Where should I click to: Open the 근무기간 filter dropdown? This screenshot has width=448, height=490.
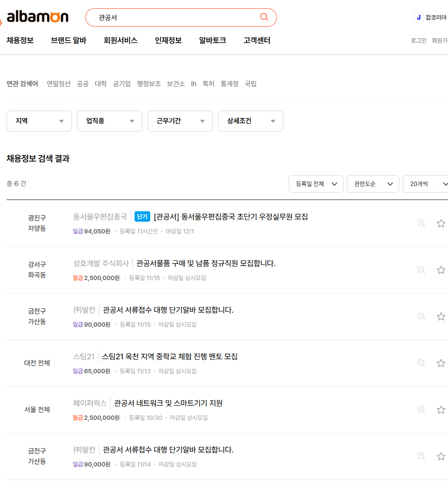[x=180, y=121]
